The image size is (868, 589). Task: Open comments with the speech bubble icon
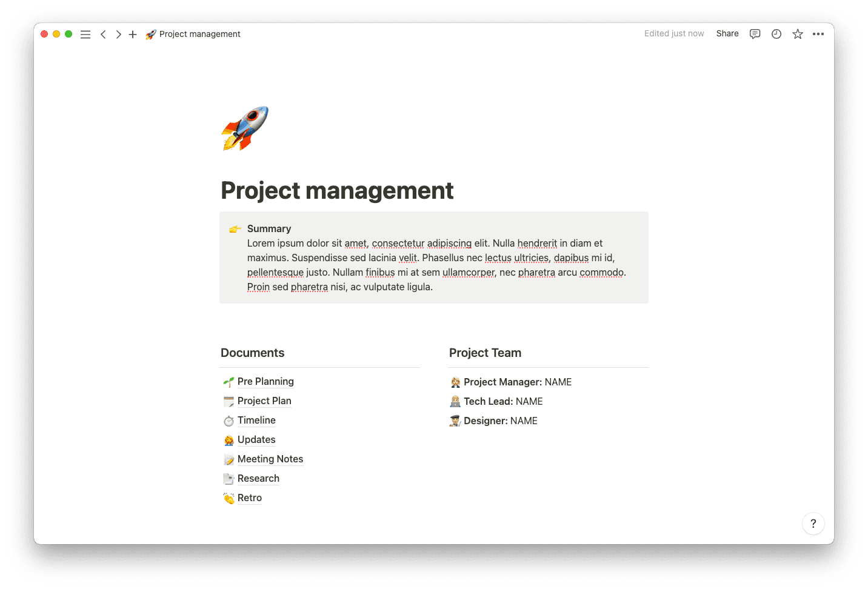coord(755,35)
